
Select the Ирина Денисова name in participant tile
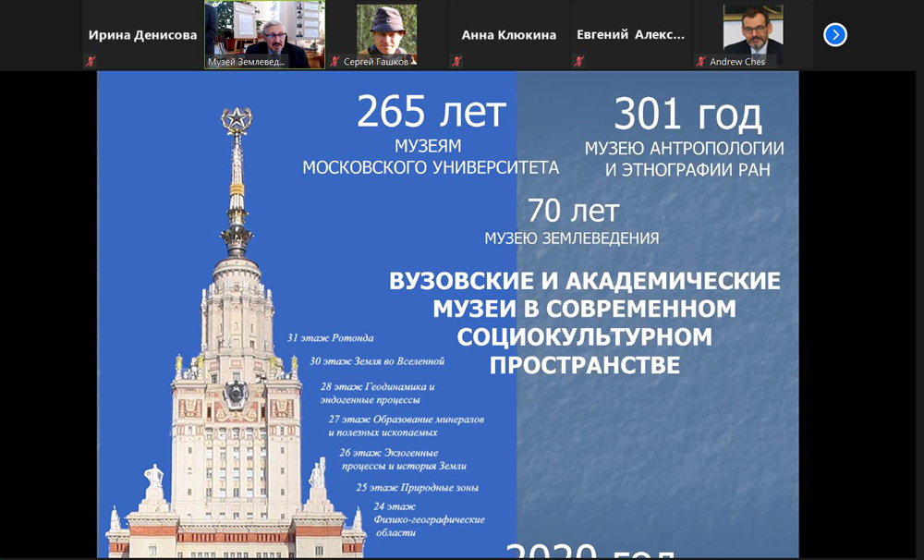142,35
